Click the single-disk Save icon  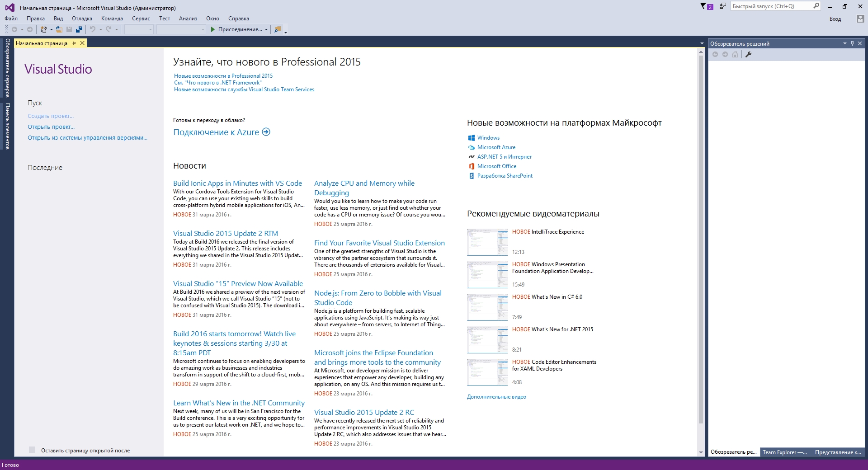[x=69, y=29]
